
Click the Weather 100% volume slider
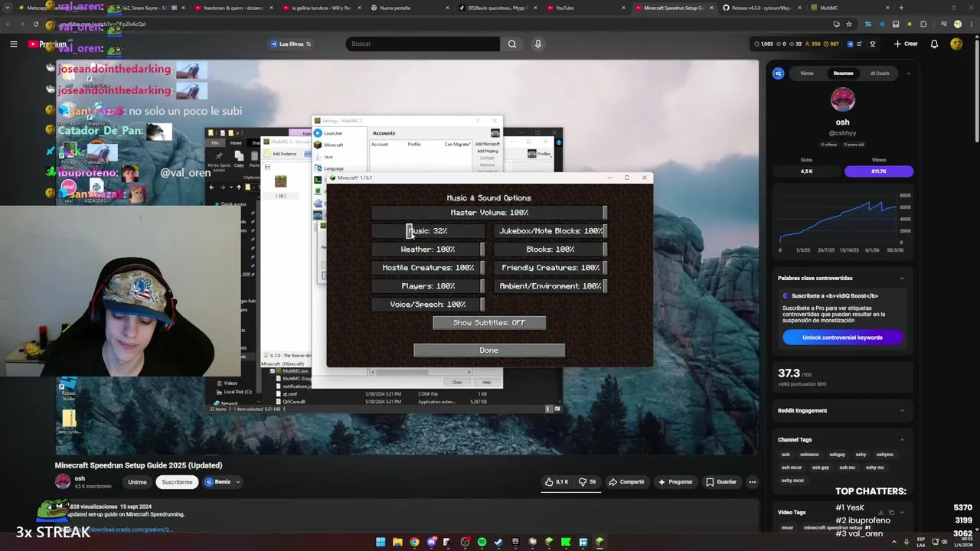pyautogui.click(x=428, y=249)
